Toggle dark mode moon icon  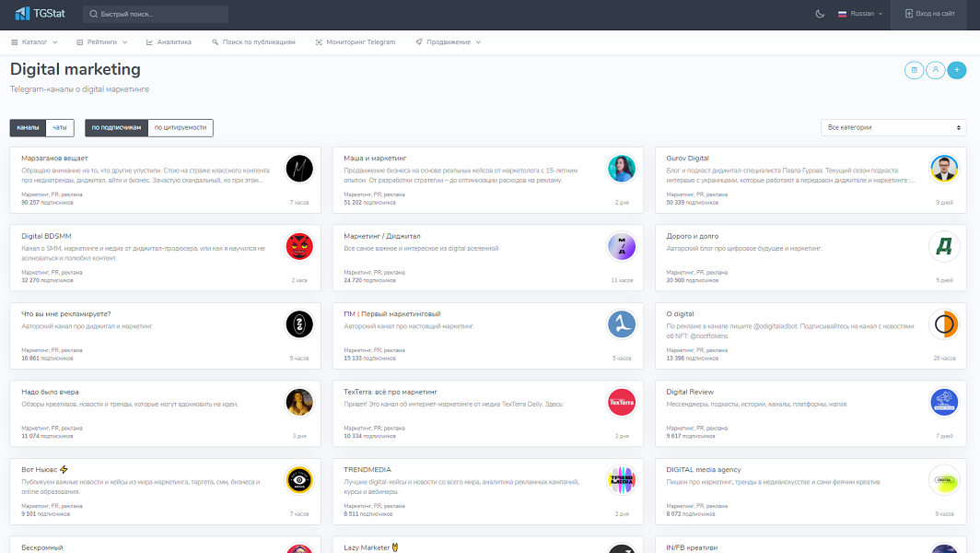coord(820,14)
